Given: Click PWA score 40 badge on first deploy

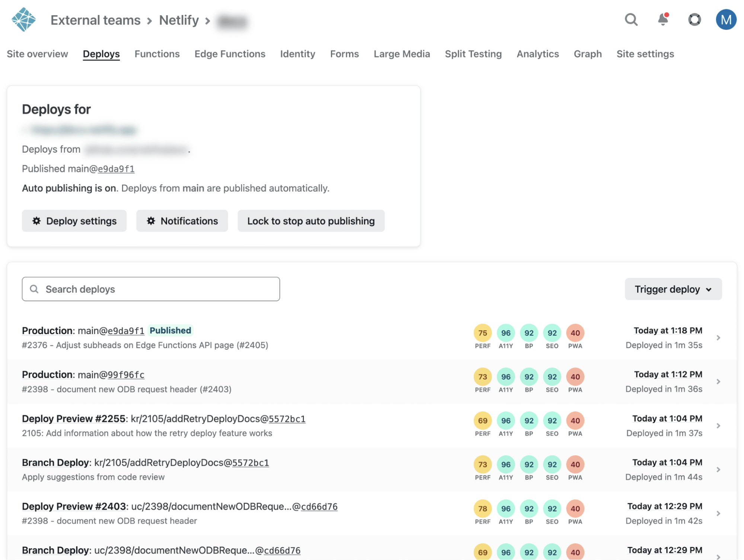Looking at the screenshot, I should point(575,333).
